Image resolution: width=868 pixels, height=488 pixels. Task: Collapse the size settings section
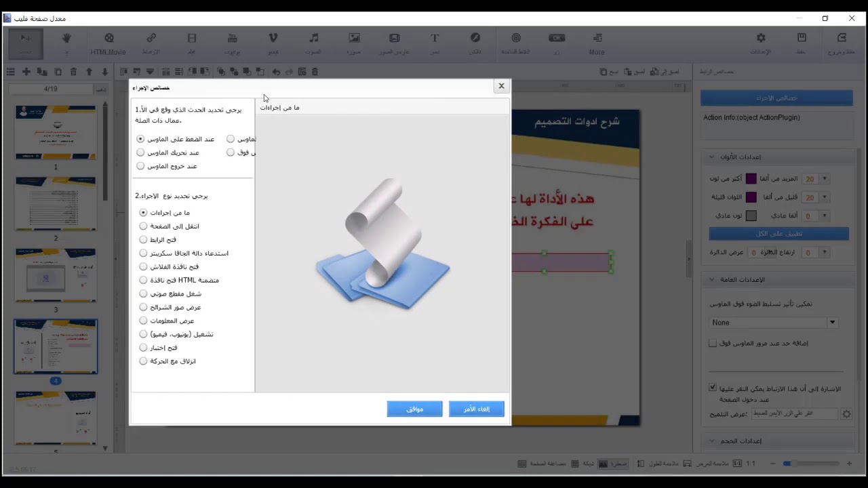[x=711, y=441]
